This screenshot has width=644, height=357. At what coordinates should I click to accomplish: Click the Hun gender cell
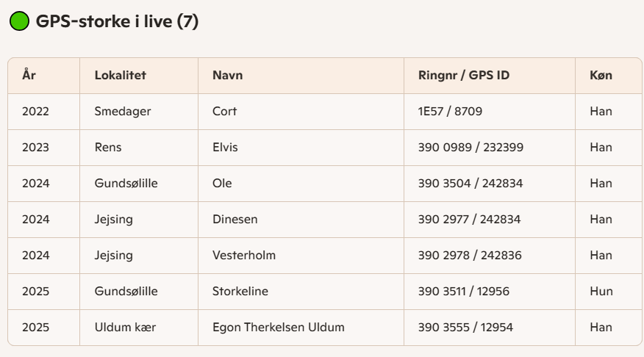(601, 291)
